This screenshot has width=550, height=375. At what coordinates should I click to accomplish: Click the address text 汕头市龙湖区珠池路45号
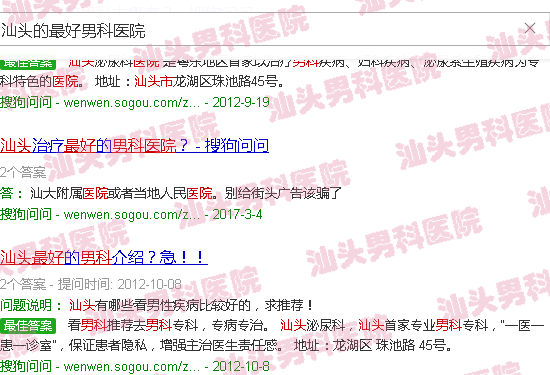[207, 82]
